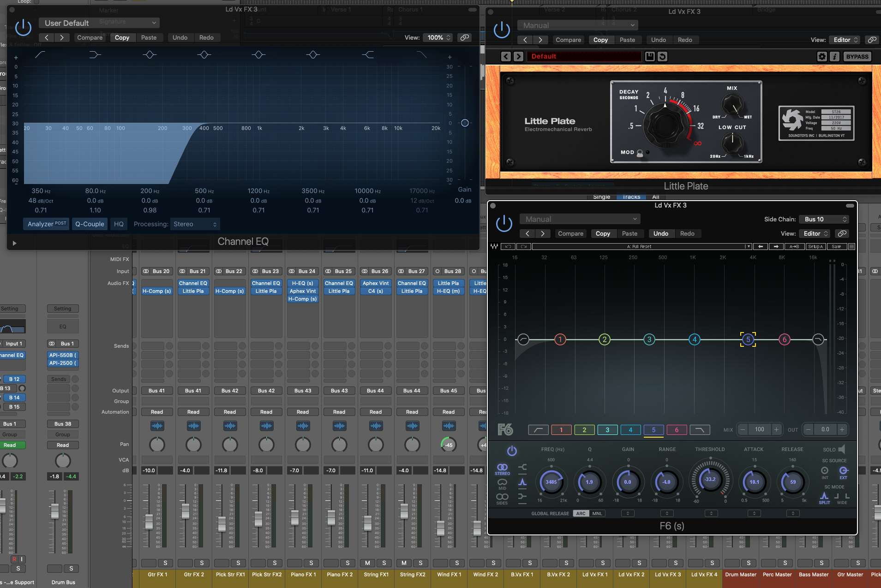Click the Waves redo arrow in F6 toolbar
This screenshot has width=881, height=588.
tap(524, 246)
